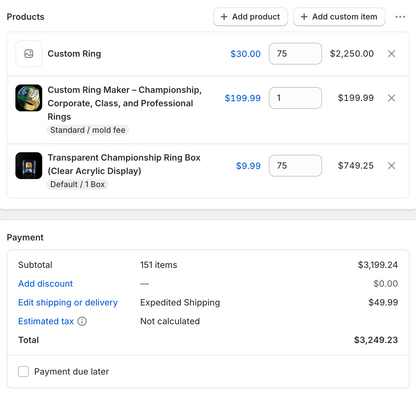The width and height of the screenshot is (416, 393).
Task: Click the Estimated tax link
Action: pyautogui.click(x=46, y=321)
